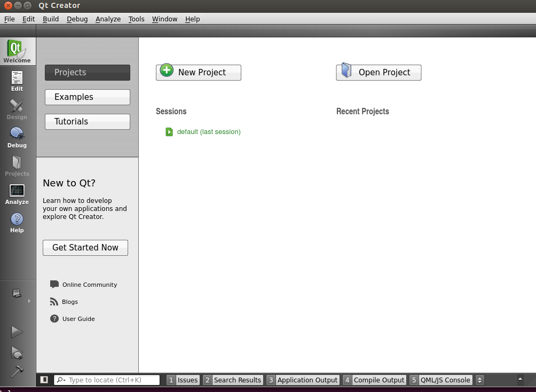The height and width of the screenshot is (392, 536).
Task: Show the Search Results pane
Action: tap(233, 380)
